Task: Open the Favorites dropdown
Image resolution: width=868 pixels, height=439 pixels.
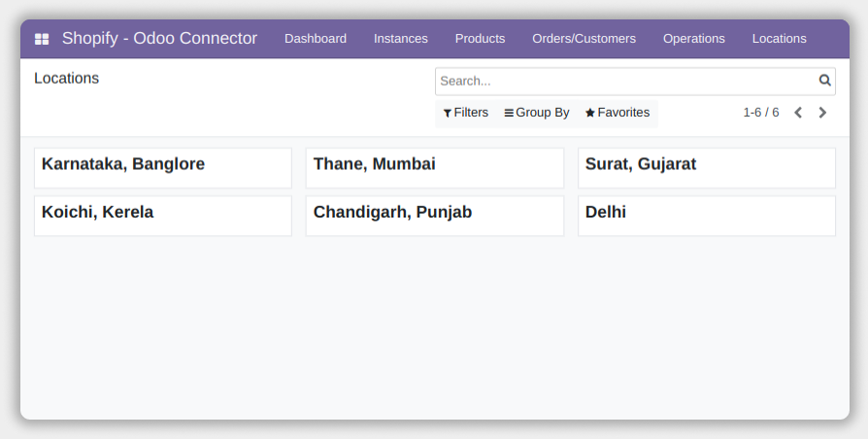Action: [618, 113]
